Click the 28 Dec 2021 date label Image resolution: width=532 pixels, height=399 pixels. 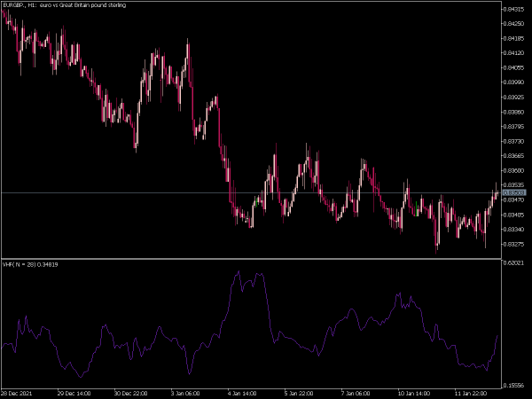click(x=17, y=394)
